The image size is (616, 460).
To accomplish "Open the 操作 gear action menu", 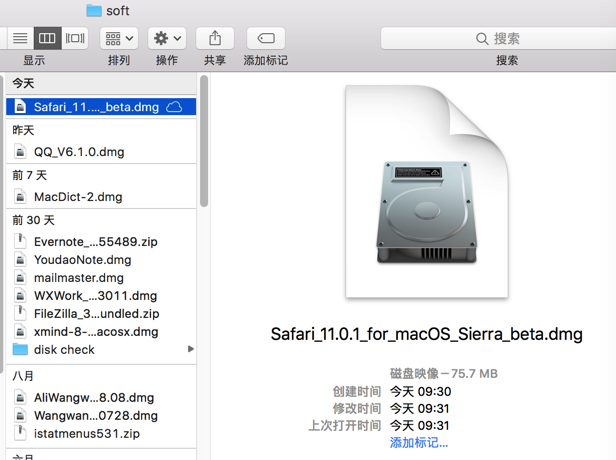I will (x=167, y=38).
